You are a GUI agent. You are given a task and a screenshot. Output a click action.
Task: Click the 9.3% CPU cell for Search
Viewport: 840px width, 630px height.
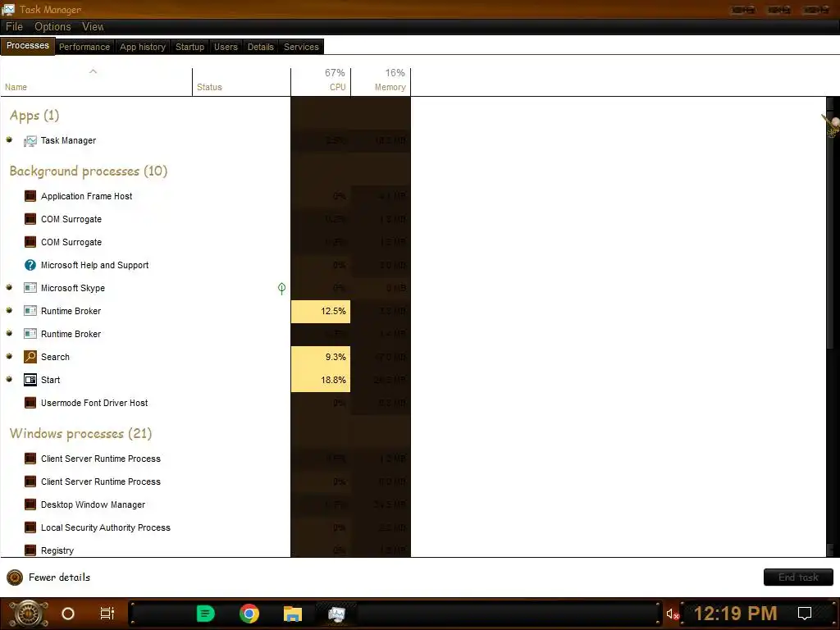(321, 357)
